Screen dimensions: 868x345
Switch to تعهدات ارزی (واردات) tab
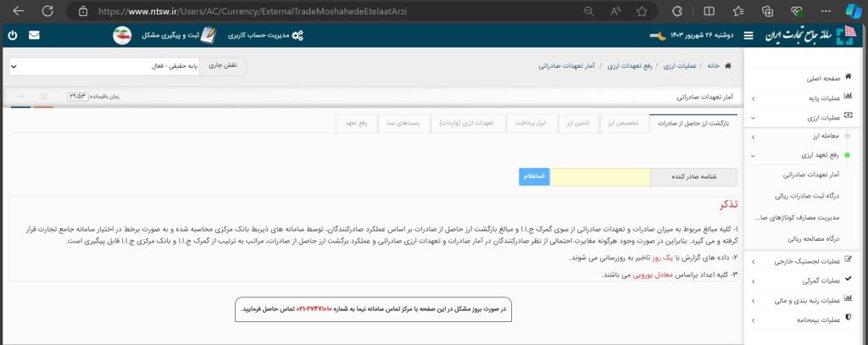point(466,124)
